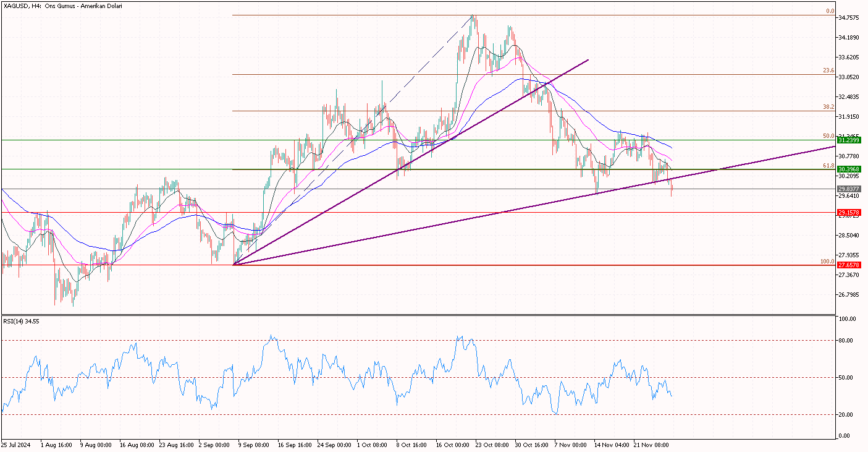The width and height of the screenshot is (868, 452).
Task: Click the 24 Sep 00:00 time label
Action: (335, 445)
